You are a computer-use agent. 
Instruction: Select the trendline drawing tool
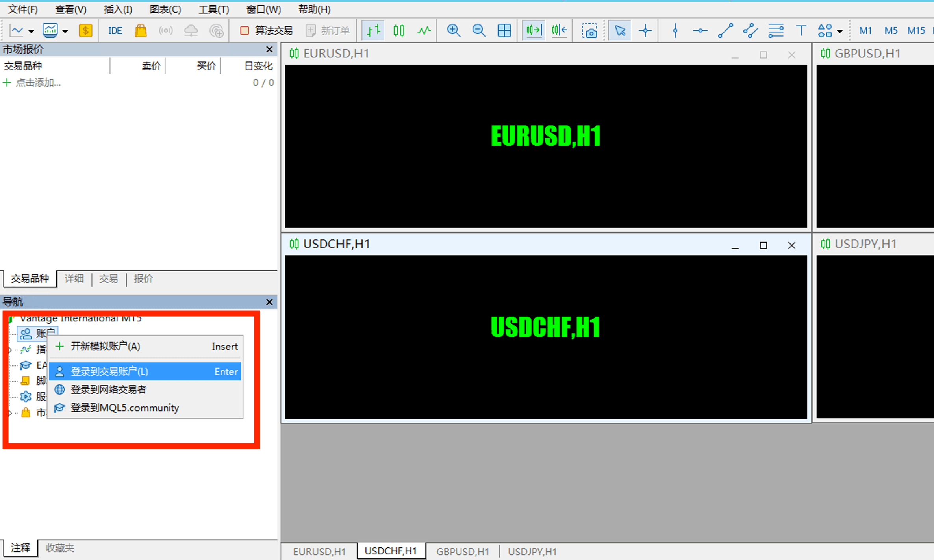[725, 30]
